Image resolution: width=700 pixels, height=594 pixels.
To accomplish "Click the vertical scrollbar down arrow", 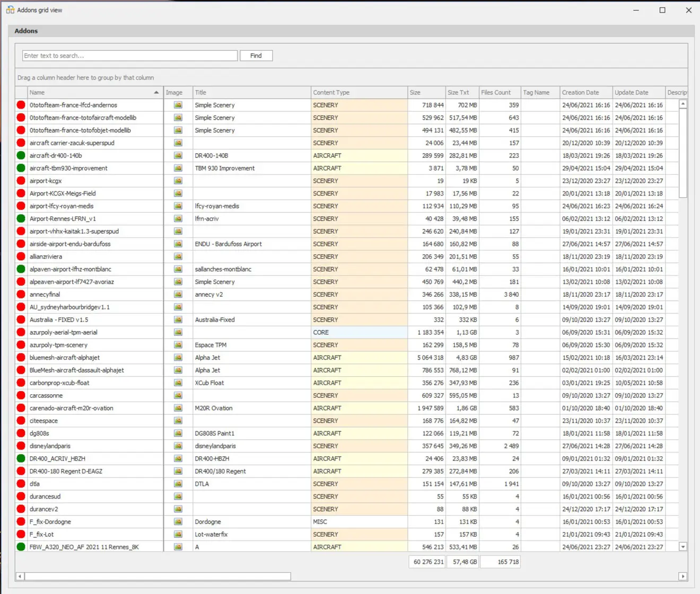I will (x=683, y=547).
